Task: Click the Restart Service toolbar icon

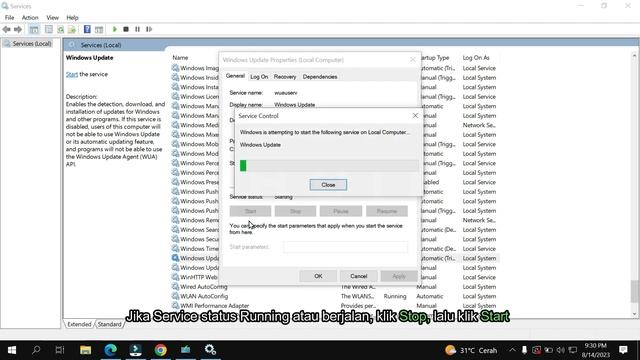Action: click(x=149, y=29)
